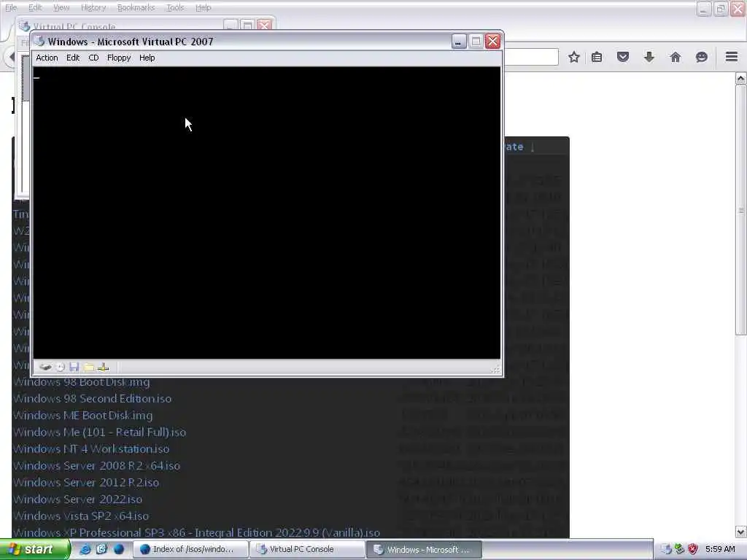
Task: Show Firefox bookmarks list icon
Action: [597, 57]
